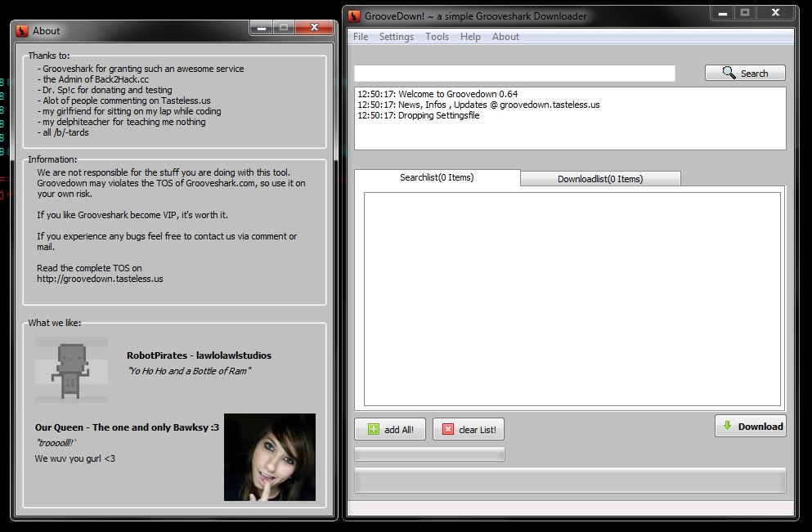Screen dimensions: 812x532
Task: Focus the search text input field
Action: pos(514,74)
